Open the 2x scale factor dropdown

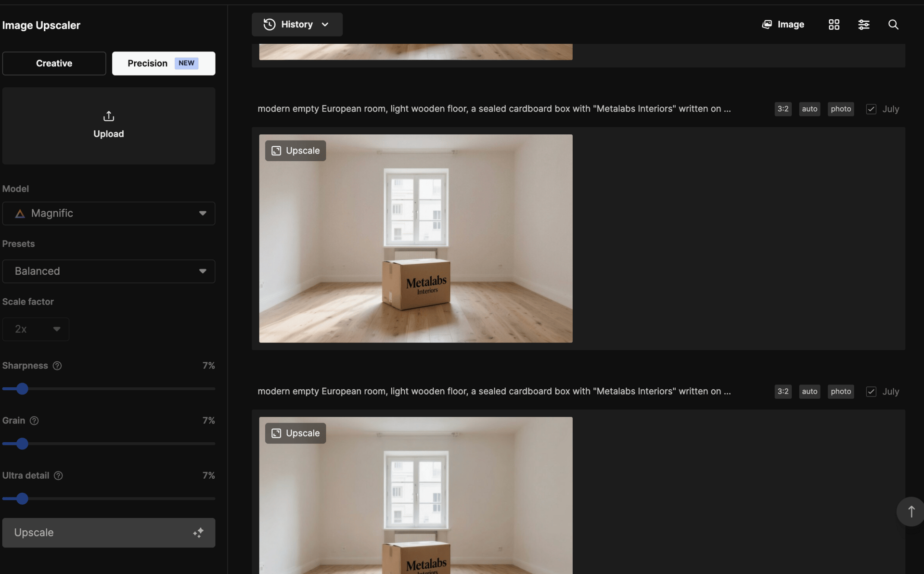pos(36,329)
